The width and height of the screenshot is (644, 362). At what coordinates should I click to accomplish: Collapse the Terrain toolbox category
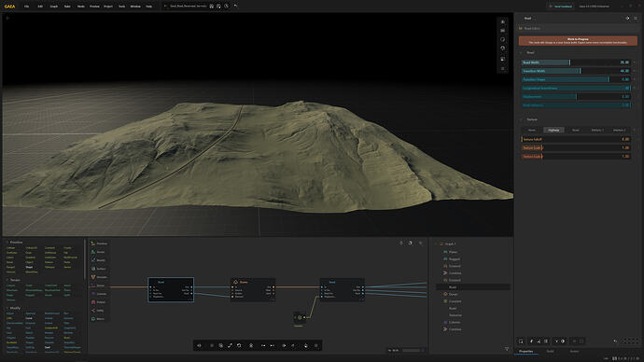tap(7, 280)
